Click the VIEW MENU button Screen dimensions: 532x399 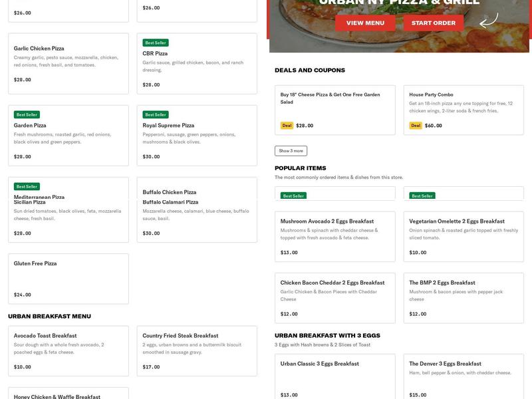(x=364, y=23)
